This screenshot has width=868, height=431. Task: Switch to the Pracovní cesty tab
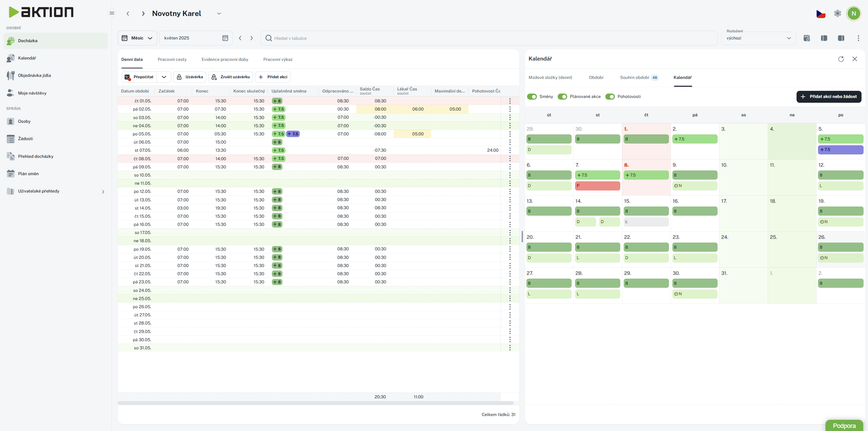(172, 60)
